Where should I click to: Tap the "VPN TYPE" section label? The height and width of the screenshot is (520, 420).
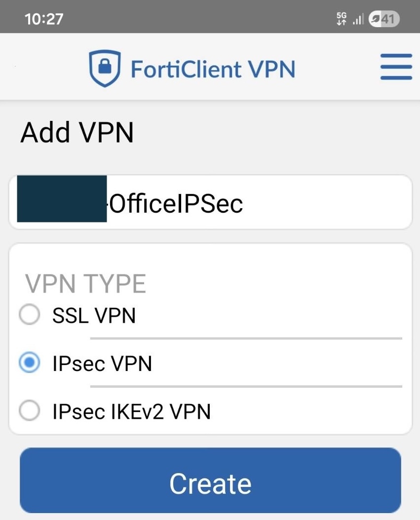(x=85, y=284)
